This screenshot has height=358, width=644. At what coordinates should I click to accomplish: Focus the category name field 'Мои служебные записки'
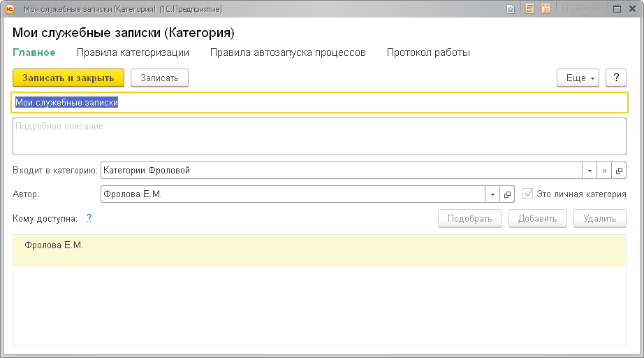point(319,102)
